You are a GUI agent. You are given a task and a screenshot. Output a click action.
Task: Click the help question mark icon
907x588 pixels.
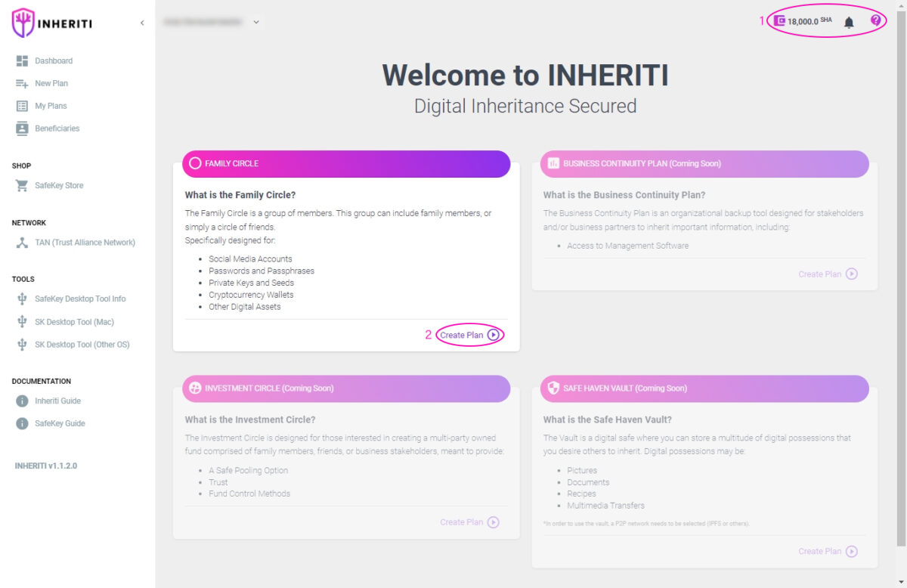(x=877, y=21)
